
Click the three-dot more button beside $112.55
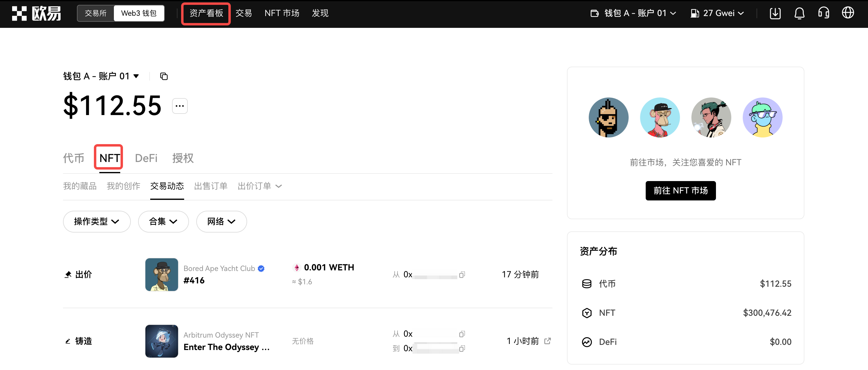pos(180,106)
